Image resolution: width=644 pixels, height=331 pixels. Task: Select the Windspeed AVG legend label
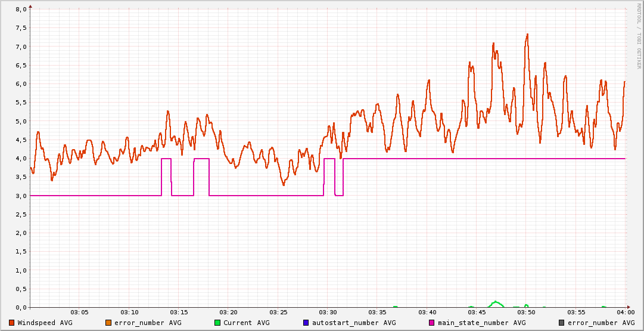(x=45, y=323)
